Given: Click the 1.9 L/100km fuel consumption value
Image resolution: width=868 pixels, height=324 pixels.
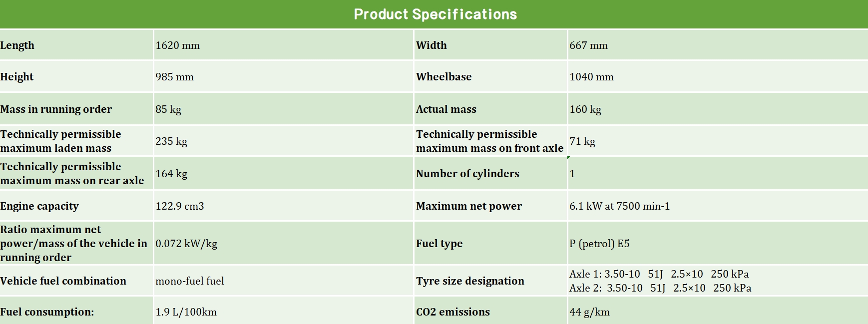Looking at the screenshot, I should (x=186, y=312).
